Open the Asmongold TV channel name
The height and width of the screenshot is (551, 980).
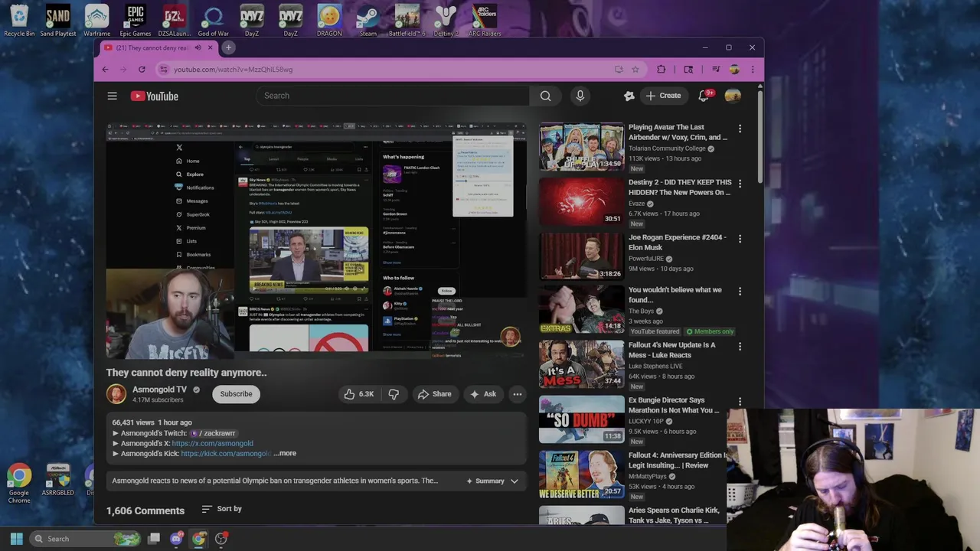tap(159, 390)
